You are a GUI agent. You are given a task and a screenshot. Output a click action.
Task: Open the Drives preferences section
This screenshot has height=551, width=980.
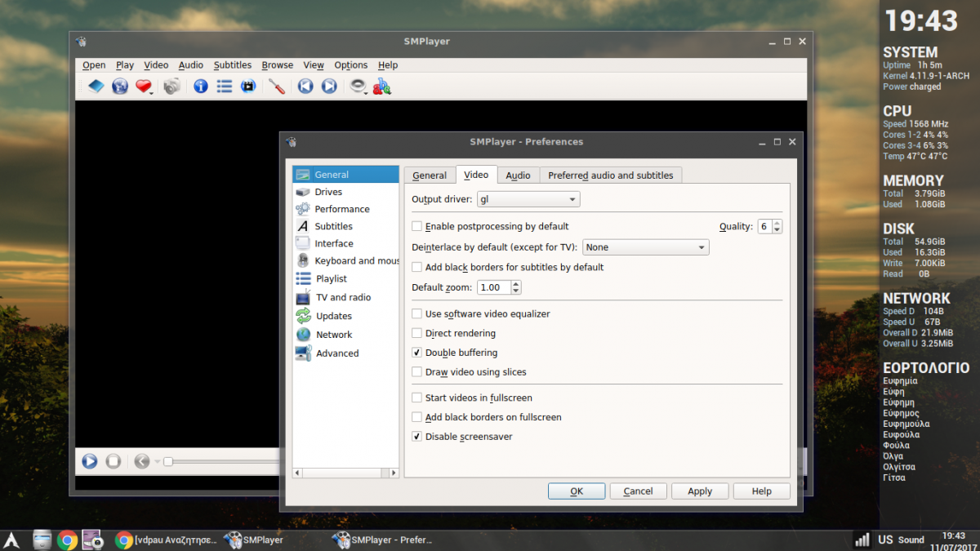346,192
